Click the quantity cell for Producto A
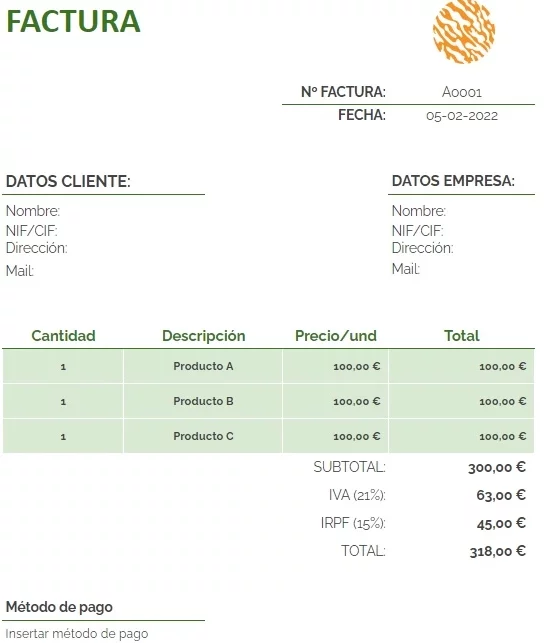Viewport: 547px width, 643px height. pos(63,366)
